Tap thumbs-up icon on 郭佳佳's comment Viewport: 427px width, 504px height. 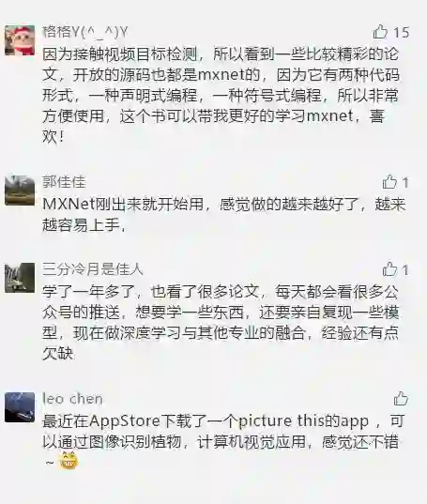pyautogui.click(x=389, y=182)
